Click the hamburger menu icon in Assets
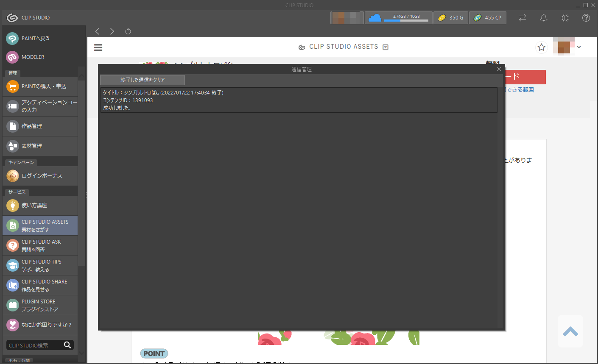This screenshot has height=364, width=598. (98, 47)
